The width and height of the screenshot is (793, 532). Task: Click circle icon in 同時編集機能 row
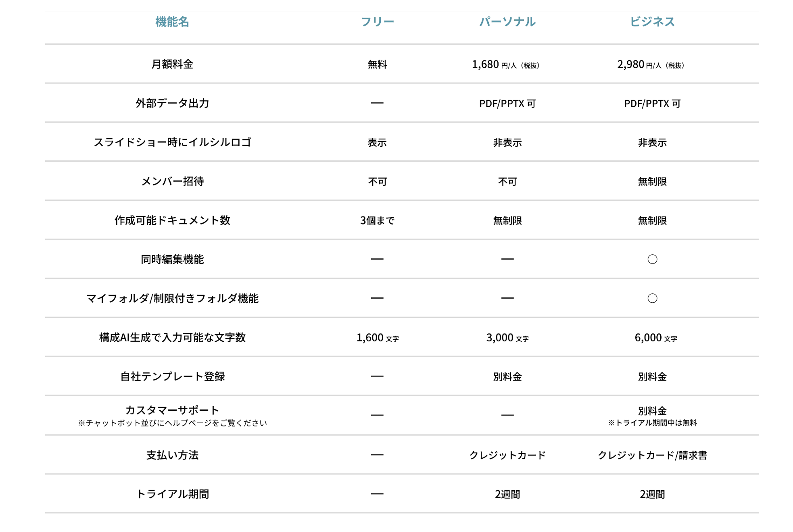point(652,259)
